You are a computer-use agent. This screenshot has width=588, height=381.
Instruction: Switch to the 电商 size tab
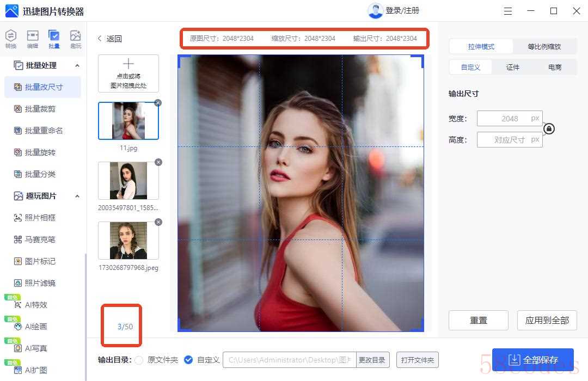click(555, 67)
